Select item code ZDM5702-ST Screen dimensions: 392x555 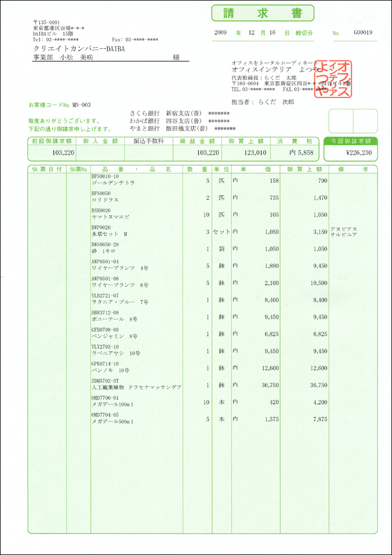pos(105,381)
